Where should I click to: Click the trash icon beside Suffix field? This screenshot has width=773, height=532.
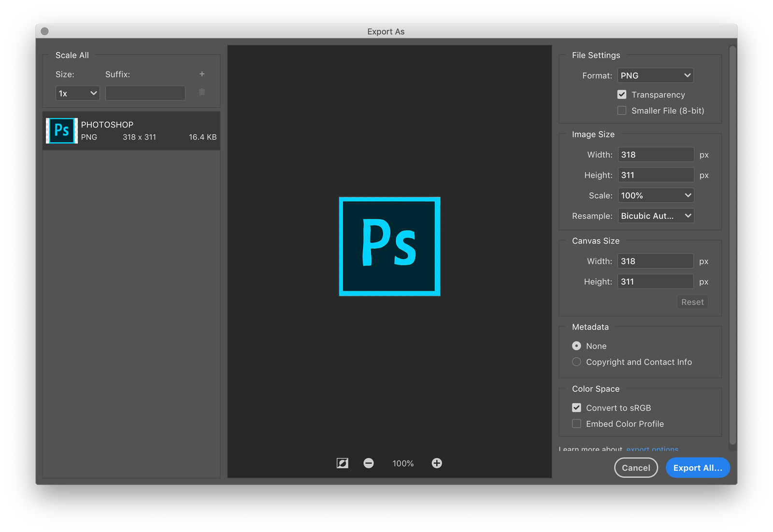tap(202, 92)
